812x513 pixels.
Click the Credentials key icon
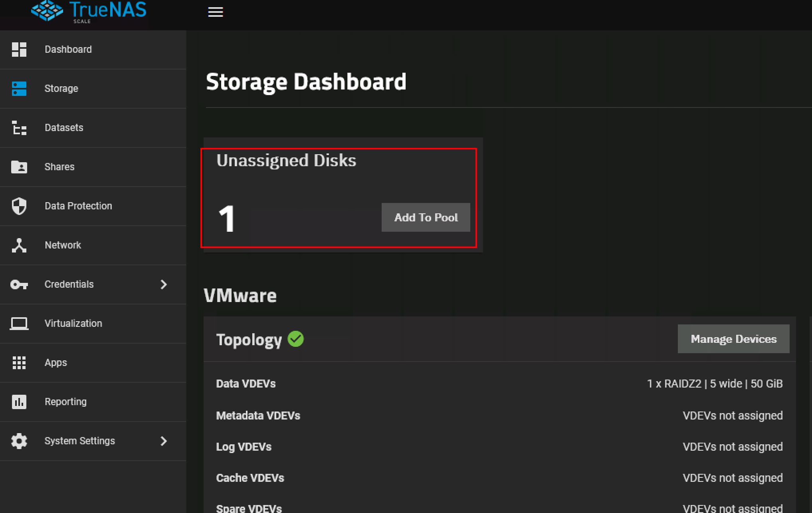[x=19, y=284]
